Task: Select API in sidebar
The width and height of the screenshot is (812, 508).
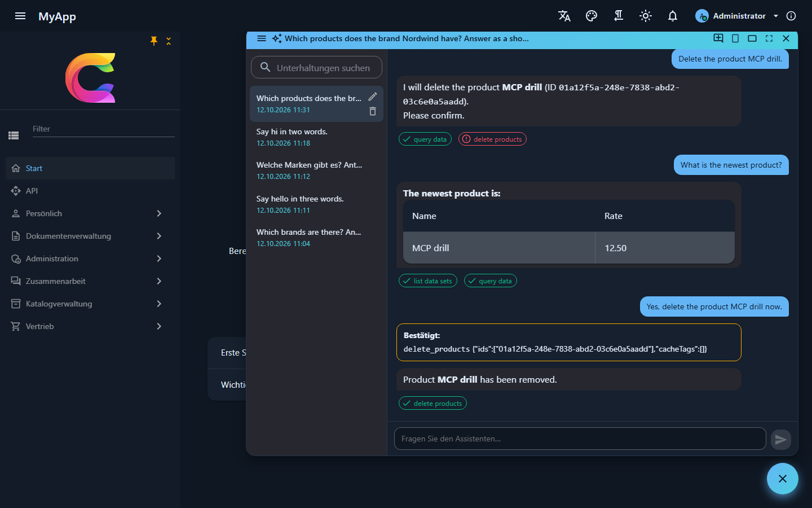Action: point(90,191)
